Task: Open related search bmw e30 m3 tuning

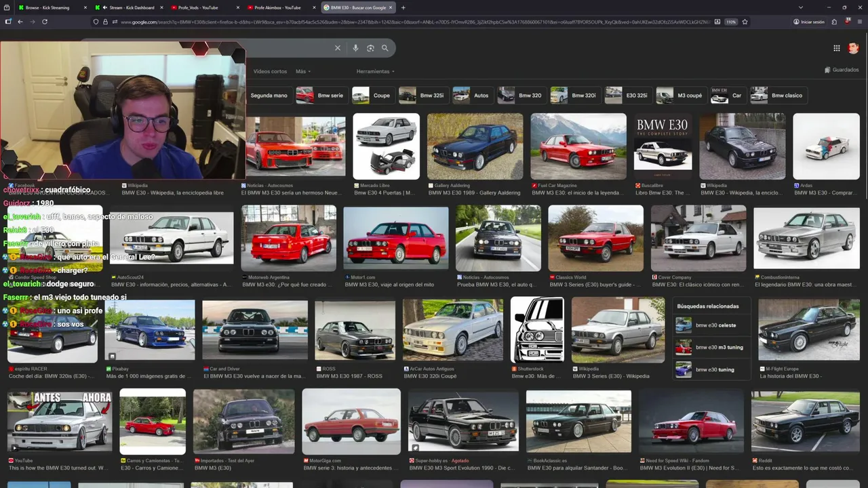Action: (711, 348)
